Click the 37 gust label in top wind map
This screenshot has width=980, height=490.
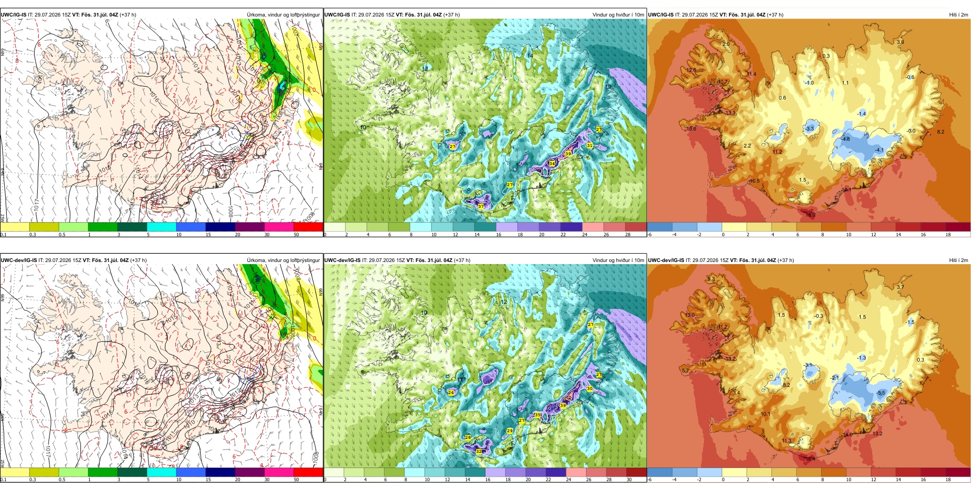pos(481,206)
